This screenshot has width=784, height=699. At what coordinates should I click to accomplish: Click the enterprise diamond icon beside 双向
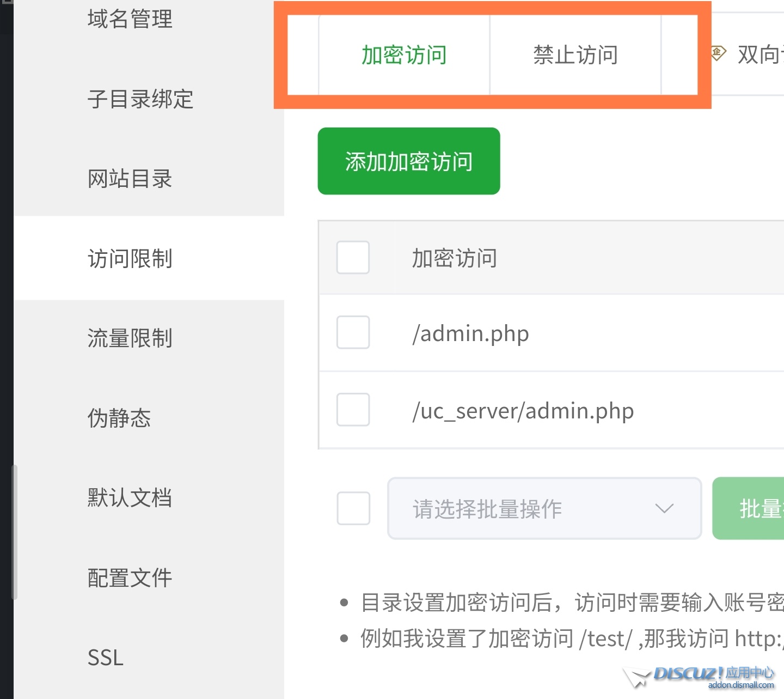point(718,53)
